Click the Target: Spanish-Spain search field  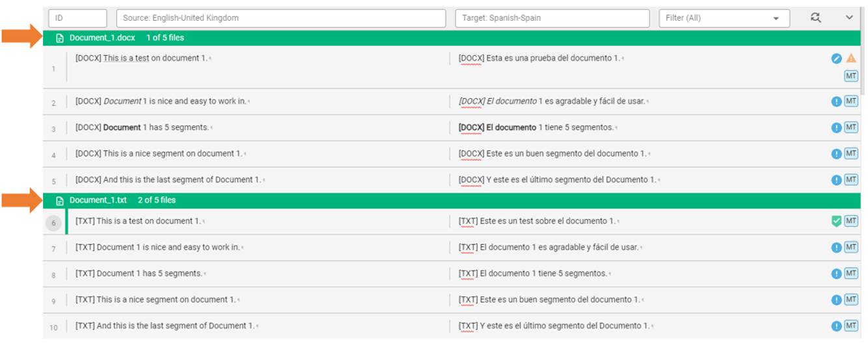click(552, 18)
